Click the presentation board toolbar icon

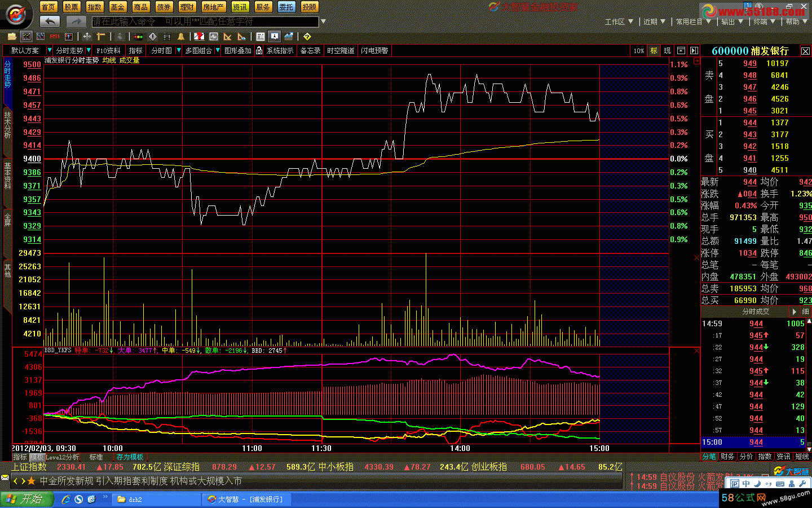pos(275,37)
